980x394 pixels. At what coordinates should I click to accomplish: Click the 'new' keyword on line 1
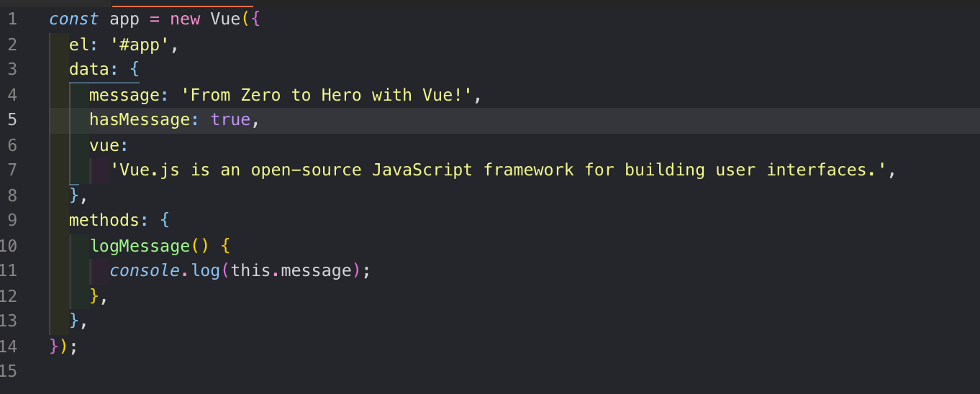185,19
